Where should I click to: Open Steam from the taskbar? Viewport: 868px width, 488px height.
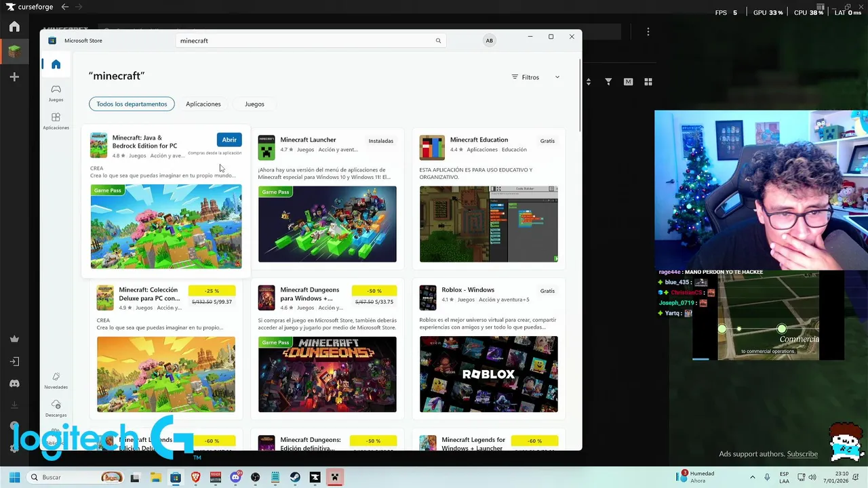click(x=295, y=477)
